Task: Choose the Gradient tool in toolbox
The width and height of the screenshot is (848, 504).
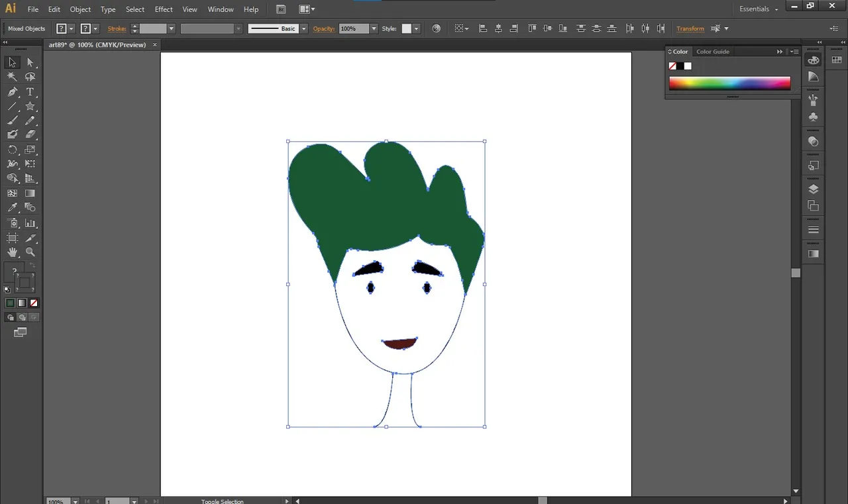Action: (30, 193)
